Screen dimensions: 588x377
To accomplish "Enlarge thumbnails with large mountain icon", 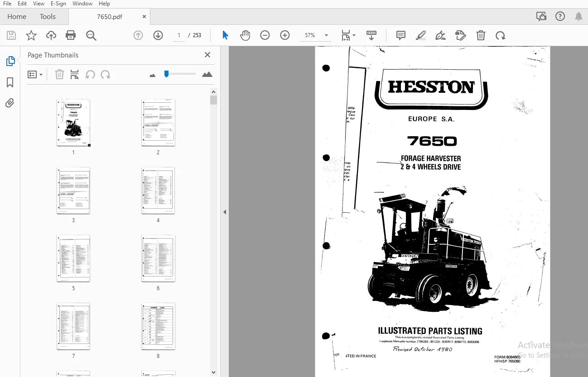I will [x=207, y=75].
